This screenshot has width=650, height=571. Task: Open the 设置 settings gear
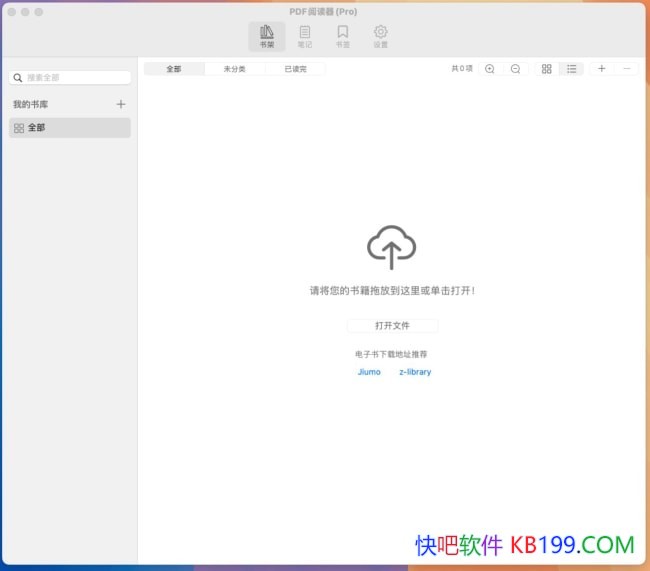click(x=380, y=36)
